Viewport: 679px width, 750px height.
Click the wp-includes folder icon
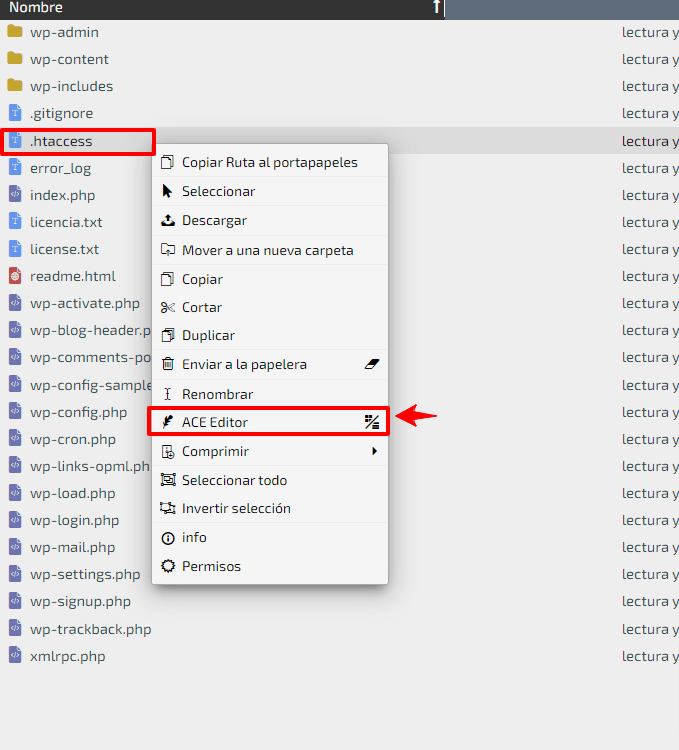15,86
